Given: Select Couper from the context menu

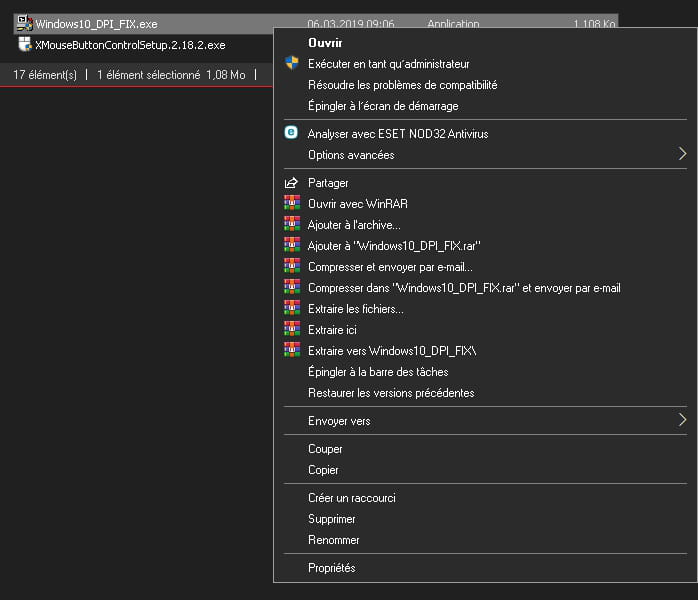Looking at the screenshot, I should point(485,449).
